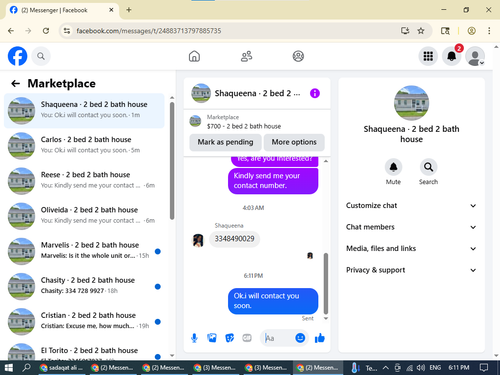The width and height of the screenshot is (500, 375).
Task: Open the Friends icon in top navigation
Action: pos(246,56)
